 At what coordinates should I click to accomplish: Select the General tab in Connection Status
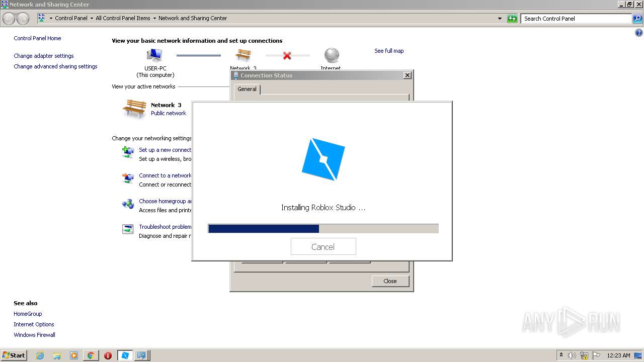pyautogui.click(x=247, y=89)
